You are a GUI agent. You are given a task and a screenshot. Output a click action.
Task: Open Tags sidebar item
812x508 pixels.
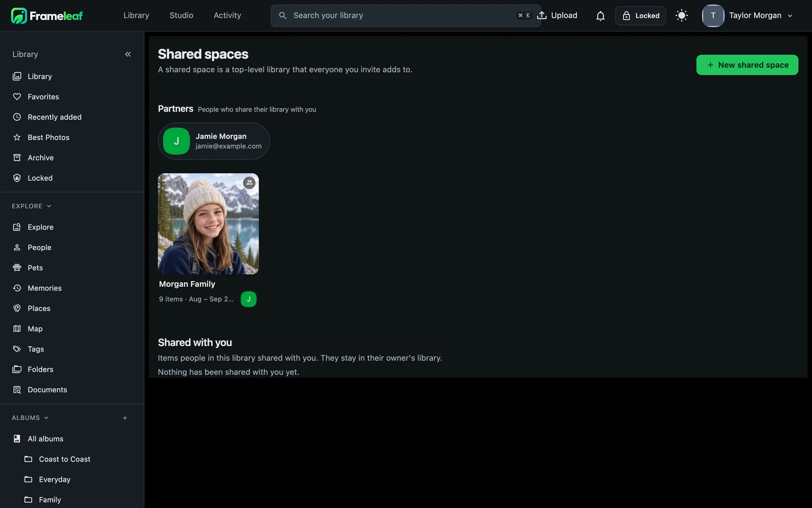72,349
